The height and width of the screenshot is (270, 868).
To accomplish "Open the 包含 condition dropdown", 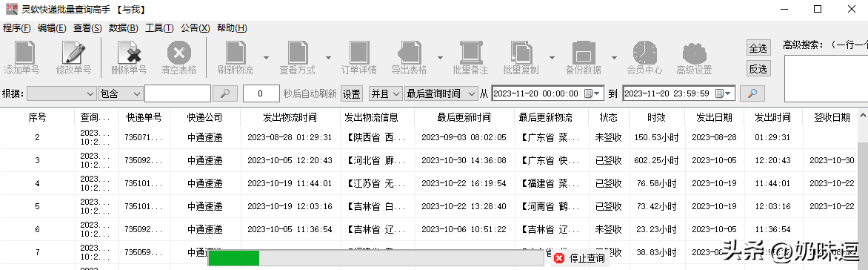I will click(x=121, y=93).
